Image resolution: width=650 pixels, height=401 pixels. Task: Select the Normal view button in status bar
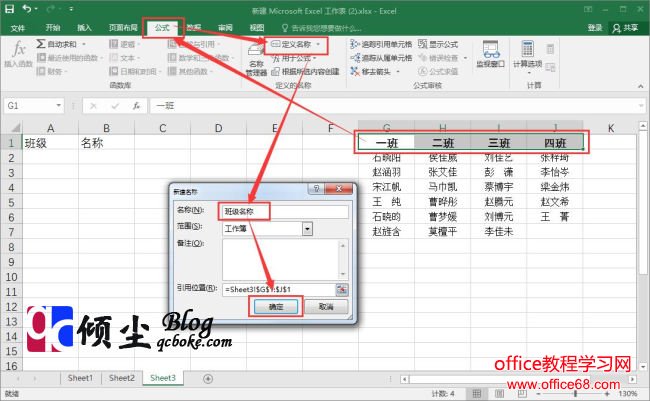click(477, 393)
